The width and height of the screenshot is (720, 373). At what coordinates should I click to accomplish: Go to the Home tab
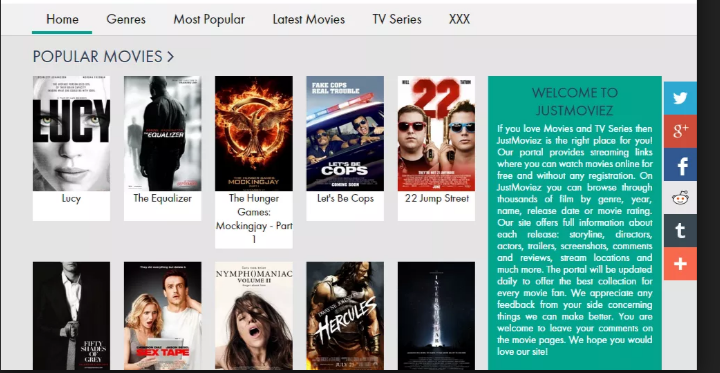coord(62,19)
